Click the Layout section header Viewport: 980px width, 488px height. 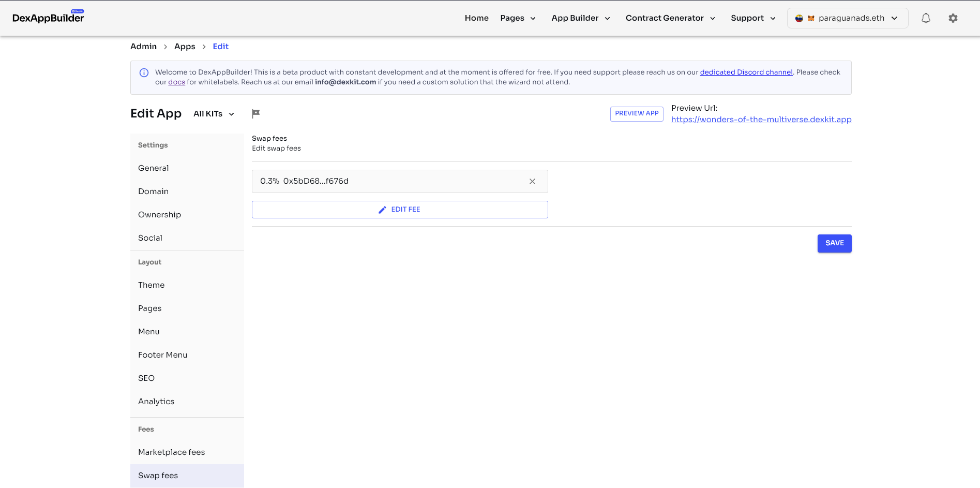pyautogui.click(x=149, y=262)
